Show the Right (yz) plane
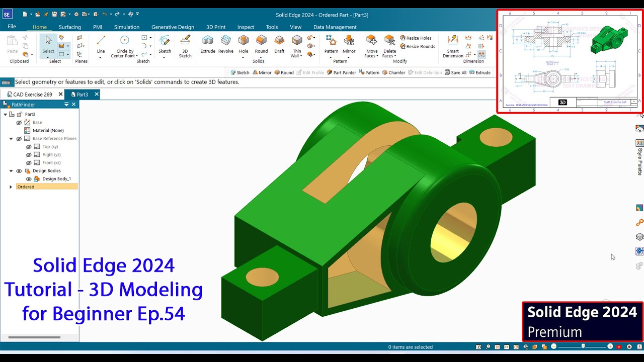Image resolution: width=644 pixels, height=362 pixels. coord(29,154)
